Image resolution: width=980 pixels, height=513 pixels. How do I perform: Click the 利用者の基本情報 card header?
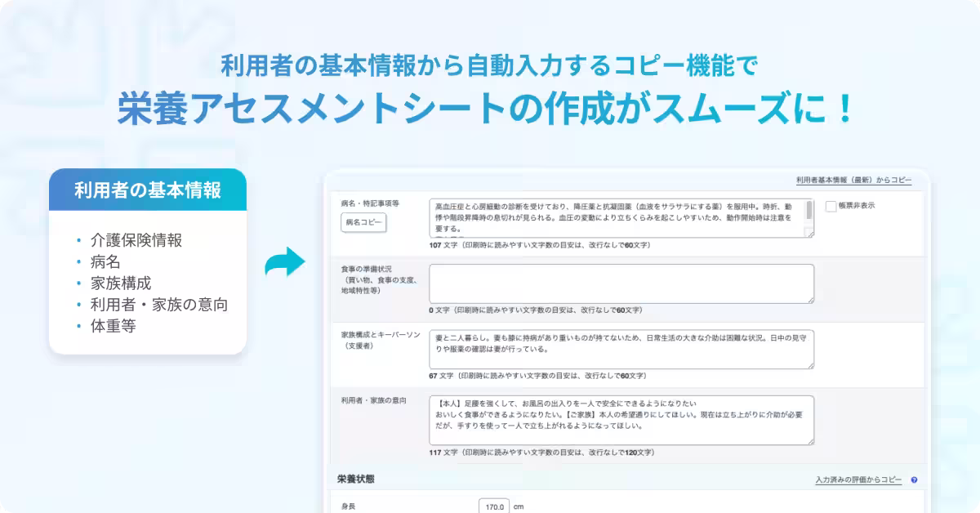148,190
